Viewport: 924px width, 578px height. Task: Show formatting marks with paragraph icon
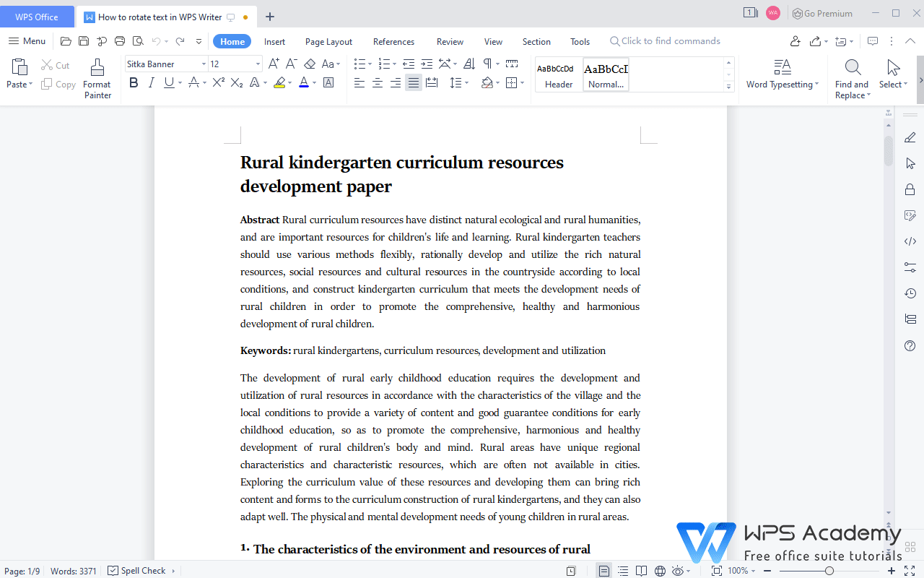click(x=487, y=64)
